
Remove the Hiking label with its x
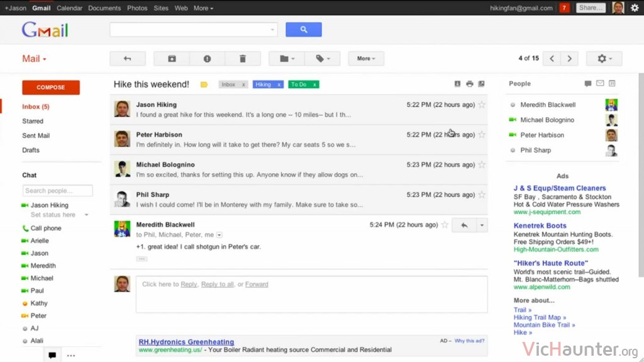[x=279, y=85]
